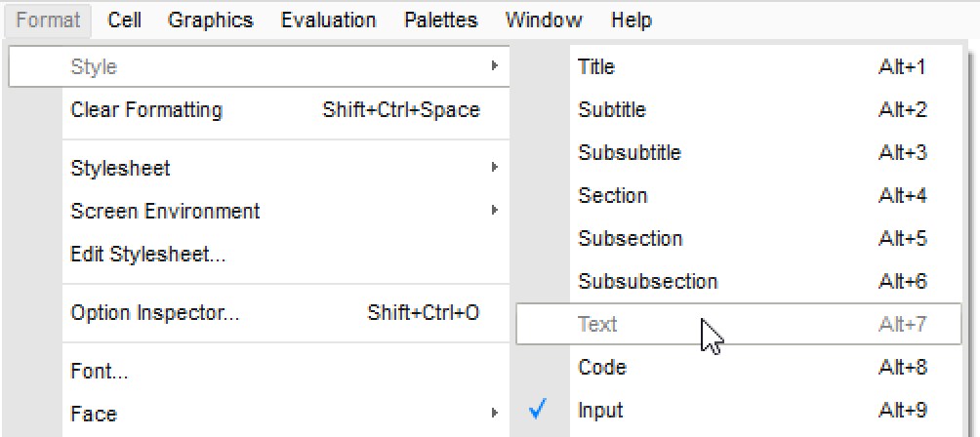Open the Evaluation menu
This screenshot has height=437, width=980.
point(328,20)
